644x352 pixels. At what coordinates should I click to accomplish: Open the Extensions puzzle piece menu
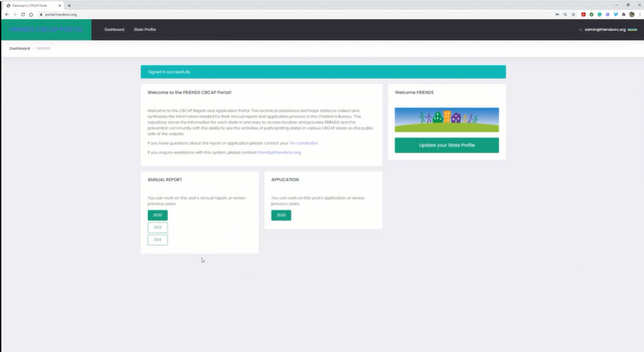[624, 14]
